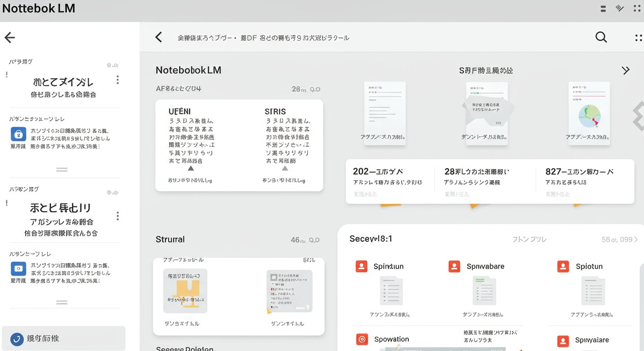The image size is (644, 351).
Task: Click the person icon beside Spnwabare
Action: click(x=454, y=266)
